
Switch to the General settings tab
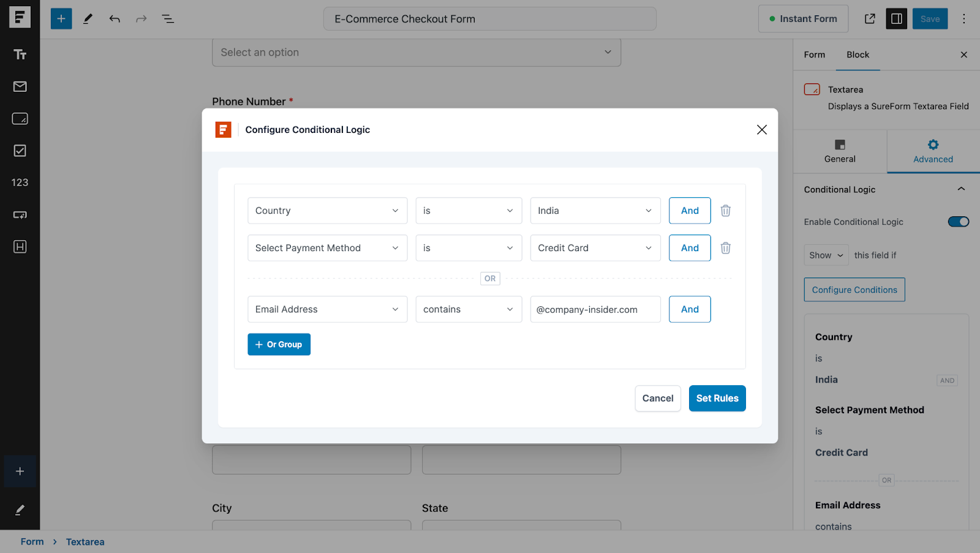click(840, 151)
